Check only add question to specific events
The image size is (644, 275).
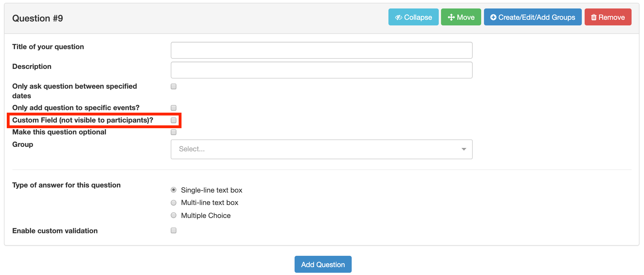click(174, 108)
